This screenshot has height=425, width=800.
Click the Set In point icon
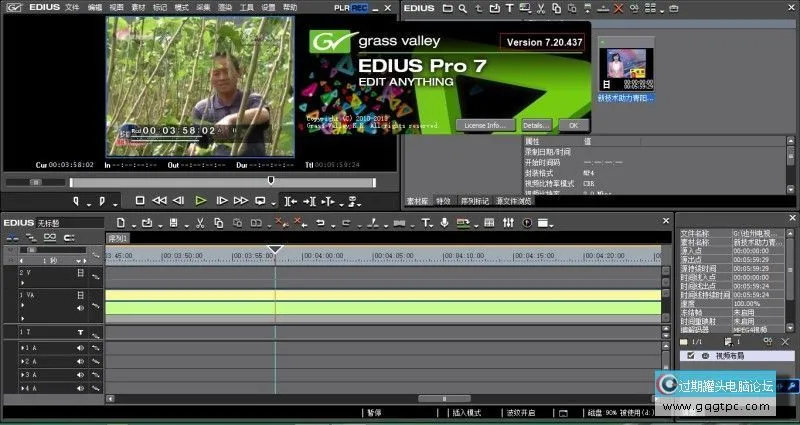point(76,202)
